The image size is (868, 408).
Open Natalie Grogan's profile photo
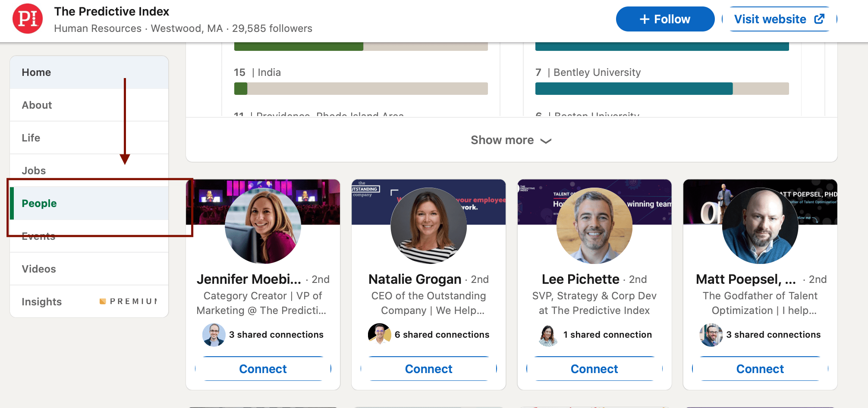point(428,226)
